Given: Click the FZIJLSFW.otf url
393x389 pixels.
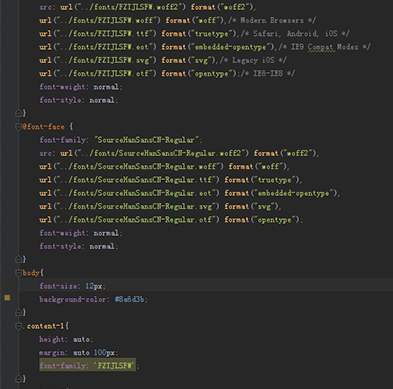Looking at the screenshot, I should [x=98, y=73].
